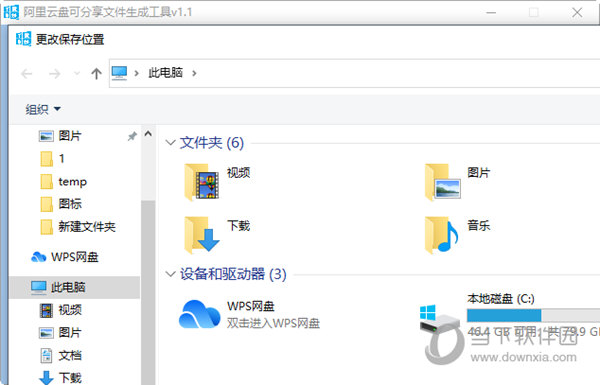Expand the chevron after 此电脑 in address bar
Screen dimensions: 600x385
tap(194, 73)
